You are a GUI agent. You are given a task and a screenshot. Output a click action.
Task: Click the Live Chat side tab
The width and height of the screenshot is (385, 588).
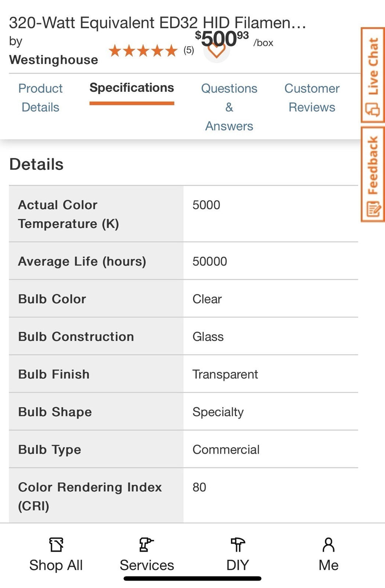[x=373, y=75]
